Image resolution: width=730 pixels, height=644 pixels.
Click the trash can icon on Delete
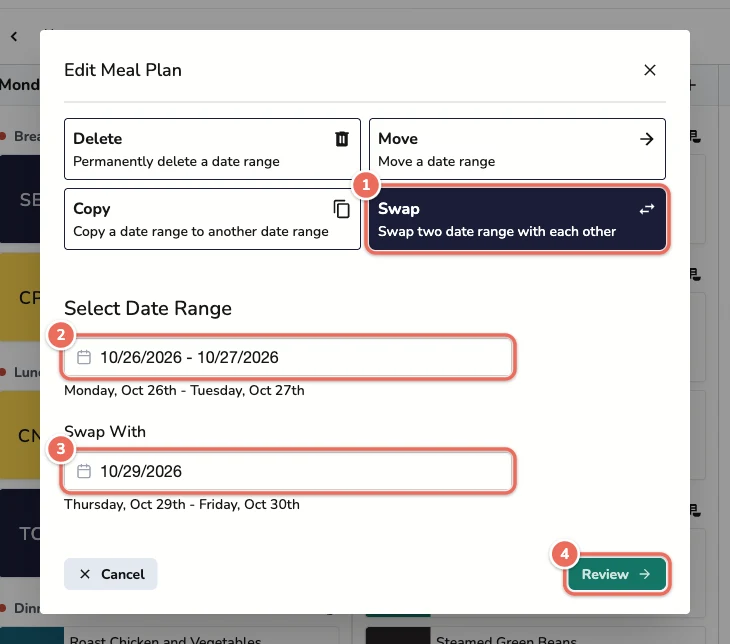(x=342, y=139)
